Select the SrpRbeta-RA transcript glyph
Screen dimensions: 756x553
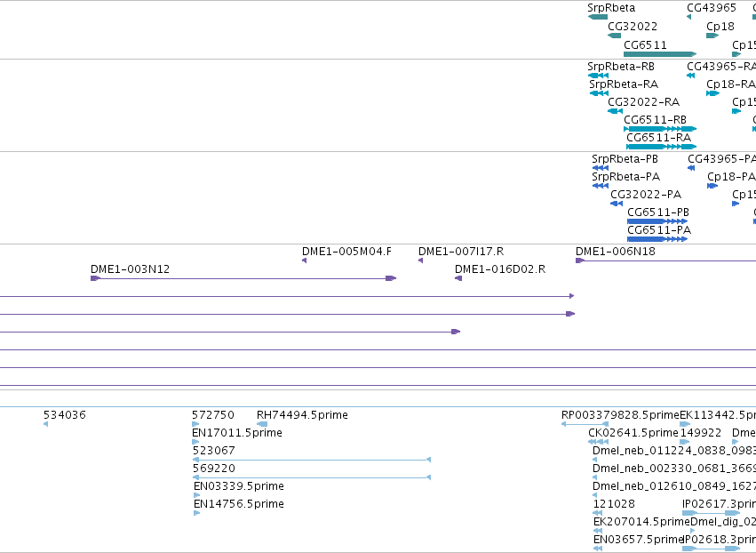600,93
